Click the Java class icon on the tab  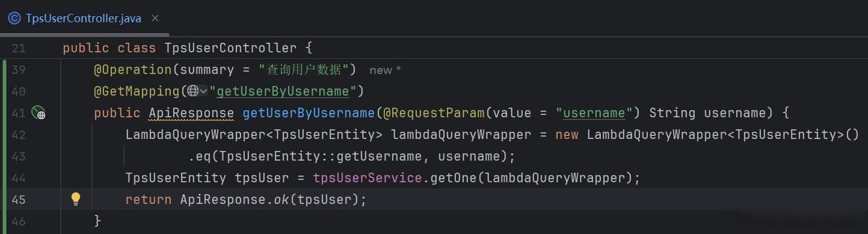click(x=14, y=18)
